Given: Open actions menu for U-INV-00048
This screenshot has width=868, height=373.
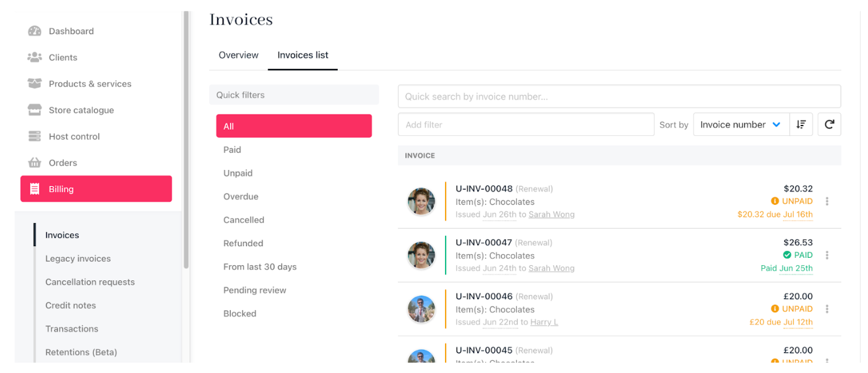Looking at the screenshot, I should click(x=827, y=202).
